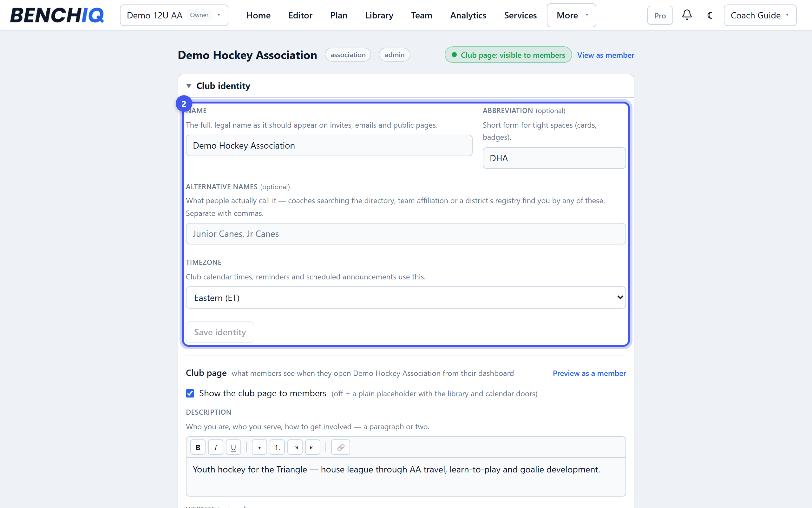Open the Team tab

pos(422,15)
